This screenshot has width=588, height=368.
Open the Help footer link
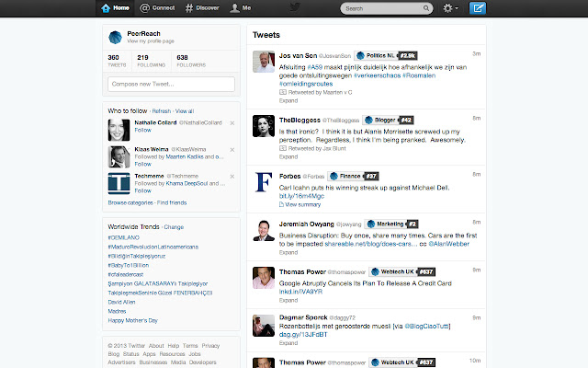pyautogui.click(x=174, y=346)
